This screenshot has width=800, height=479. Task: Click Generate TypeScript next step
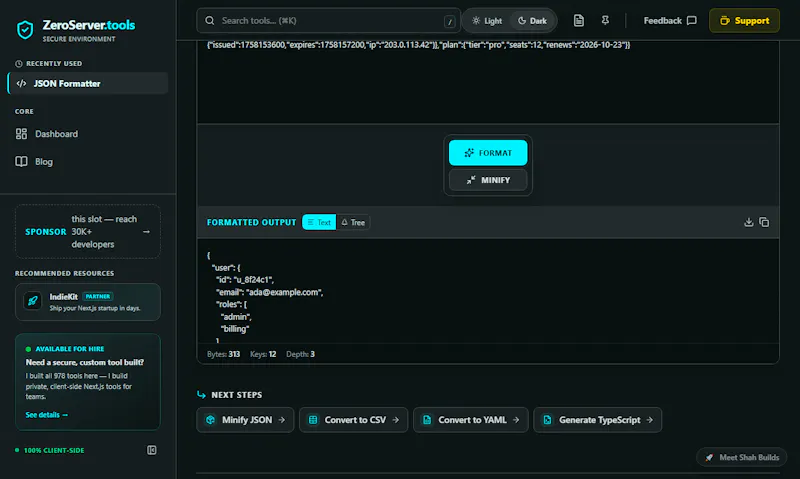click(x=597, y=420)
